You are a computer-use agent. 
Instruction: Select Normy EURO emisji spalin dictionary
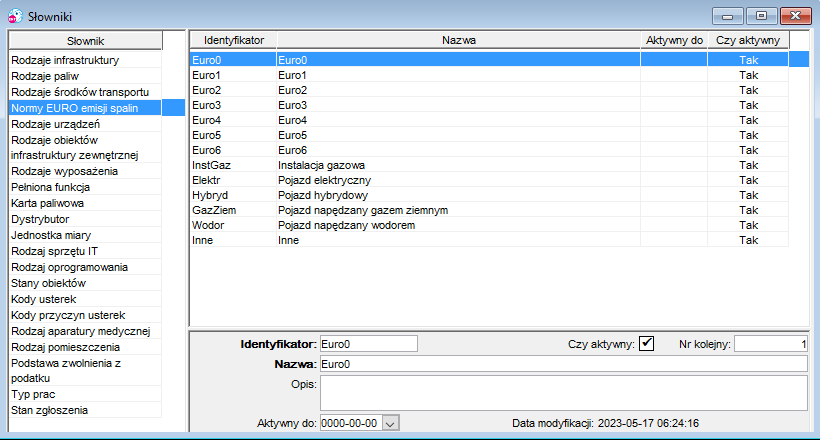tap(85, 108)
